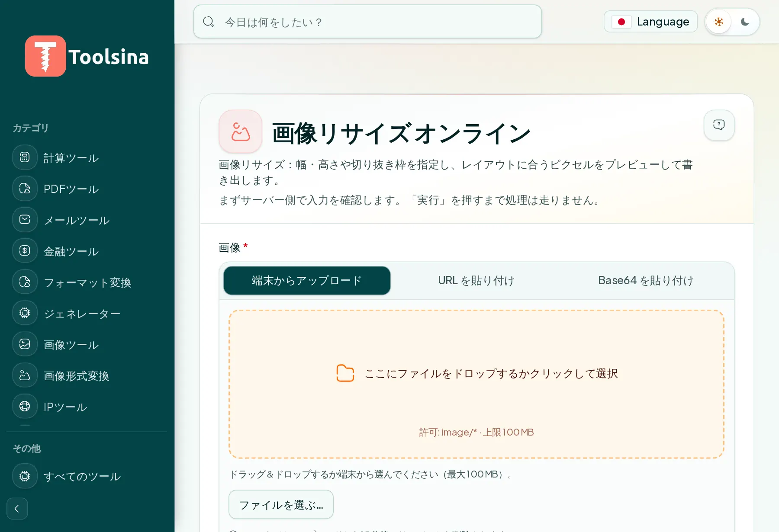Open the 計算ツール calculator icon

(25, 157)
